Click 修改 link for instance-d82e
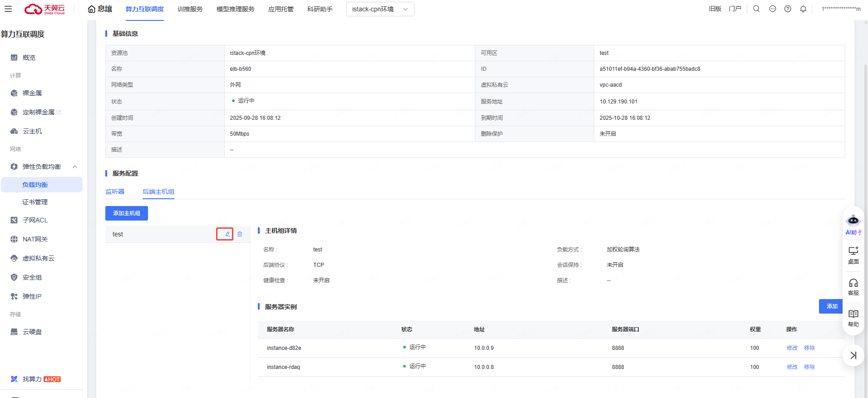This screenshot has height=398, width=868. click(x=792, y=348)
